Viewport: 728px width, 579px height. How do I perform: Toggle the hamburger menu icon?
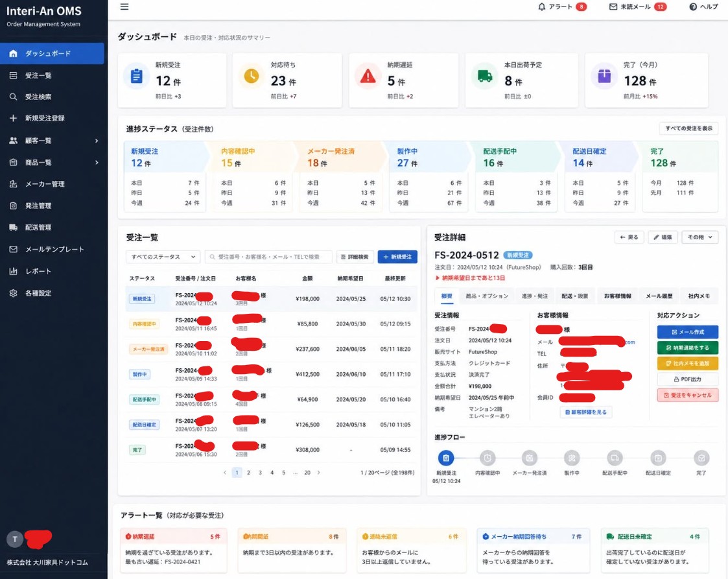click(x=124, y=7)
